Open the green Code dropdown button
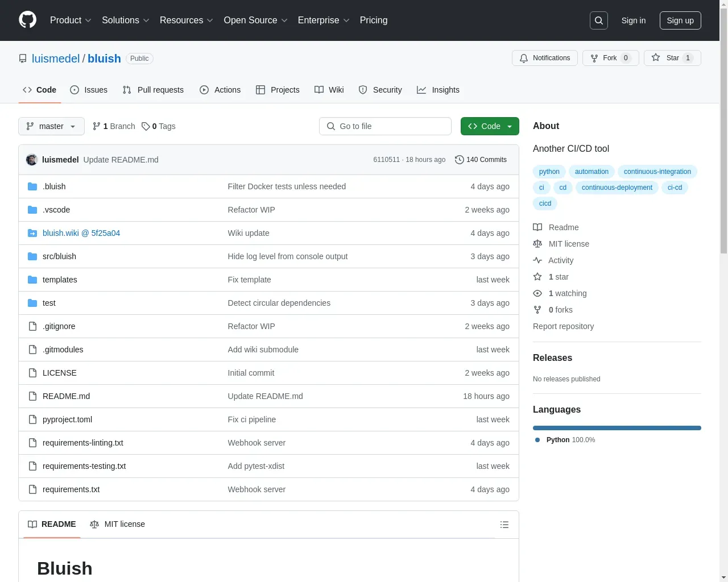728x582 pixels. coord(490,126)
